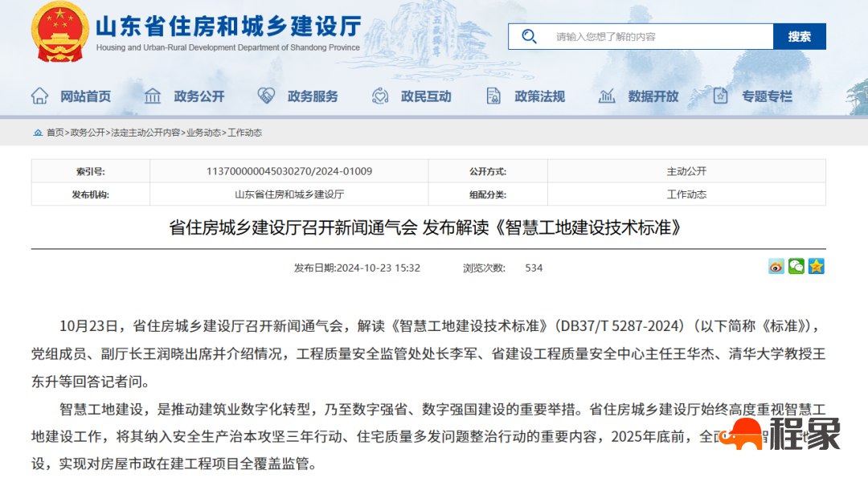Open the 政务服务 navigation menu
This screenshot has width=868, height=478.
[x=311, y=96]
